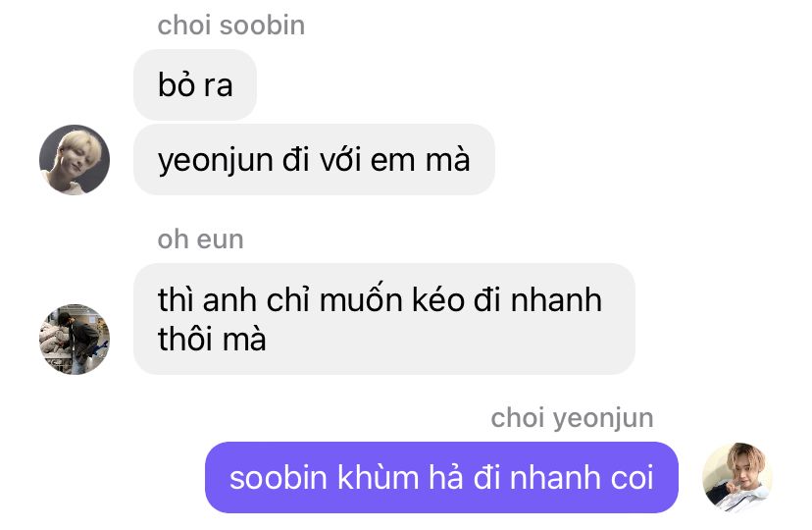Click the 'choi yeonjun' sender name

573,418
